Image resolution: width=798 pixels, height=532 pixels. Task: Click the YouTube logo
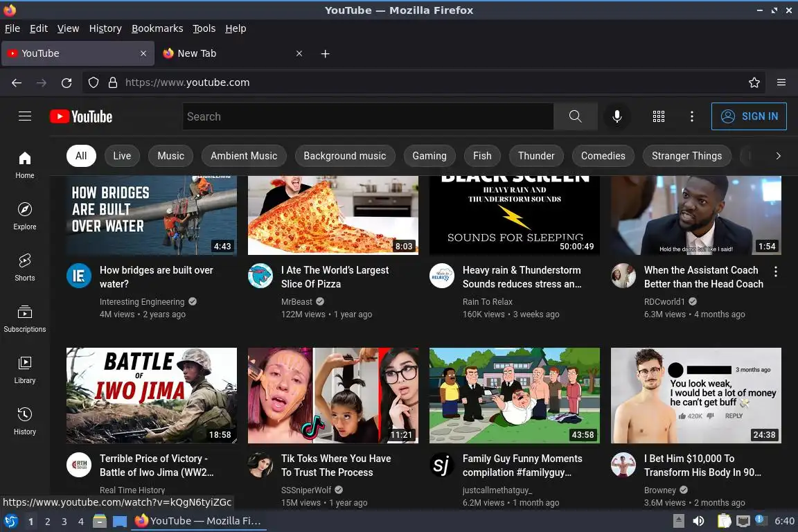(x=81, y=116)
